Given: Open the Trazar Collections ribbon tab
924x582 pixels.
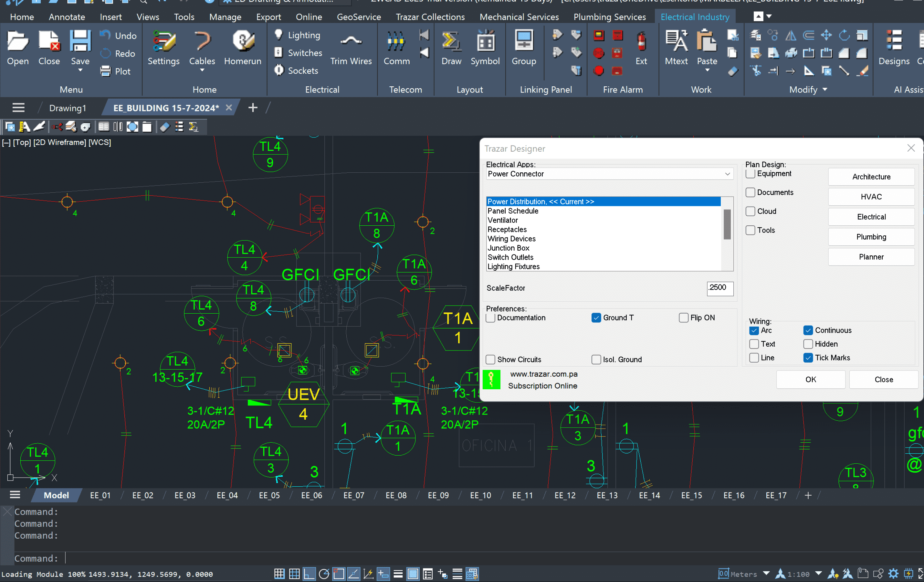Looking at the screenshot, I should (x=430, y=17).
